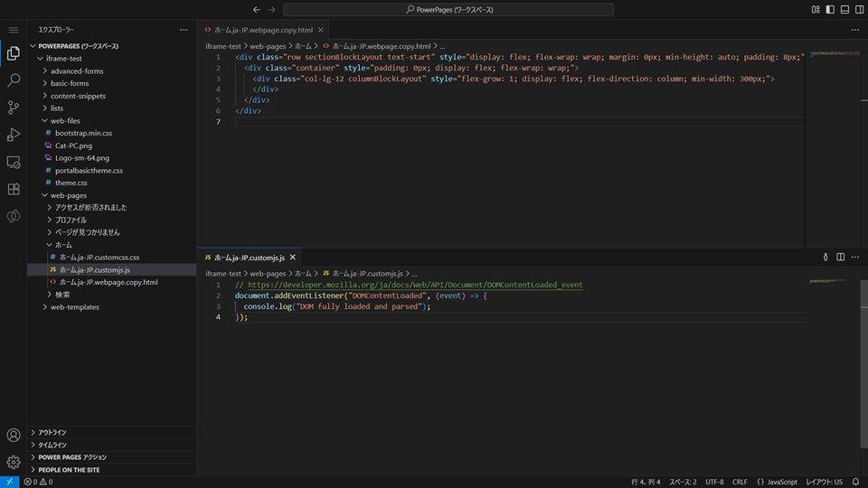Open Explorer more actions ellipsis
This screenshot has width=868, height=488.
coord(184,30)
